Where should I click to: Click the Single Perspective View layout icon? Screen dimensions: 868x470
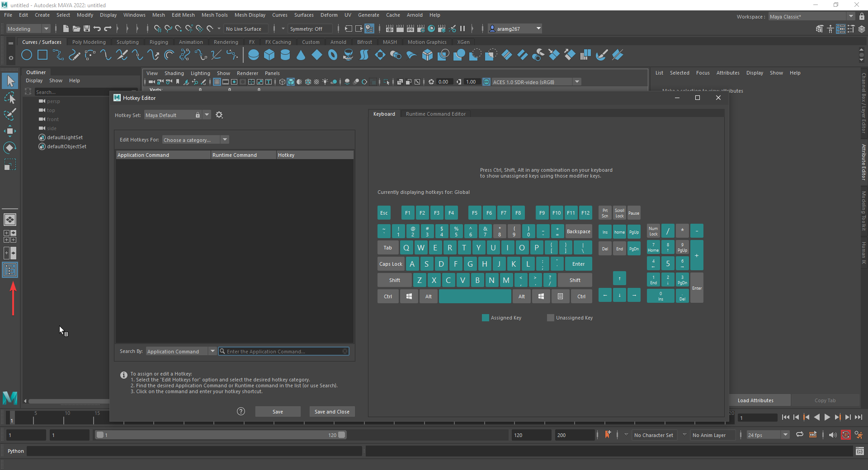coord(10,220)
